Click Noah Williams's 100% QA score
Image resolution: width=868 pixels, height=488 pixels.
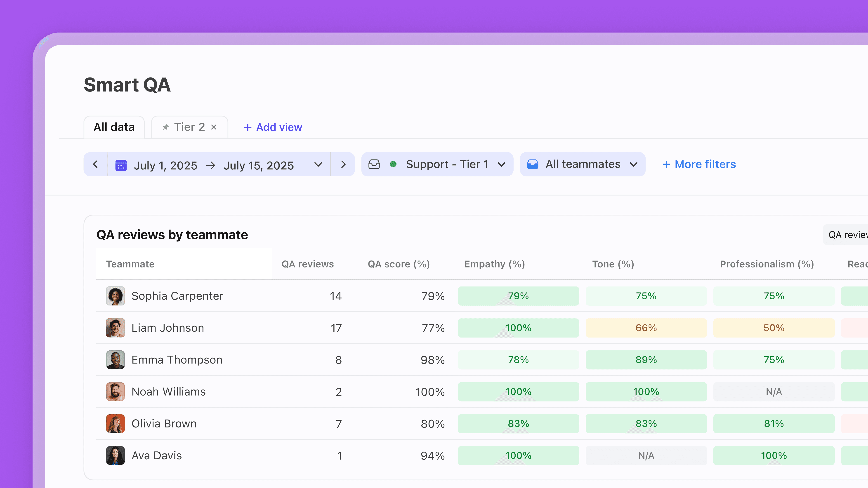(430, 392)
